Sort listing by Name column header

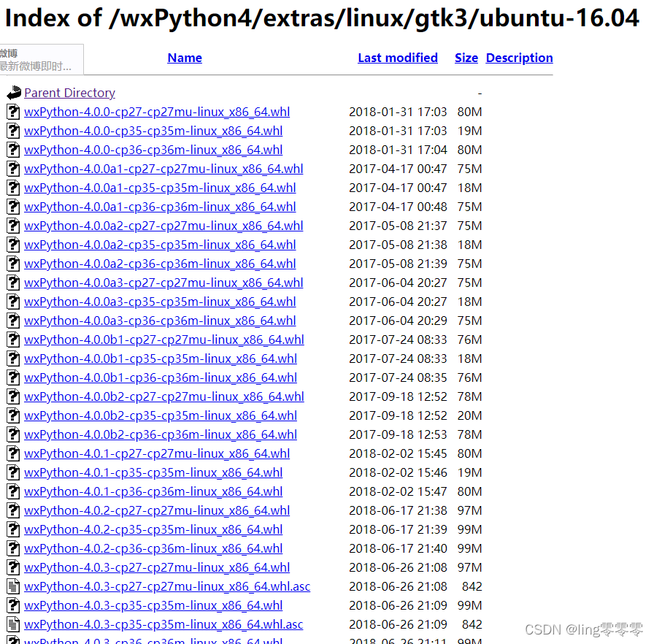185,58
